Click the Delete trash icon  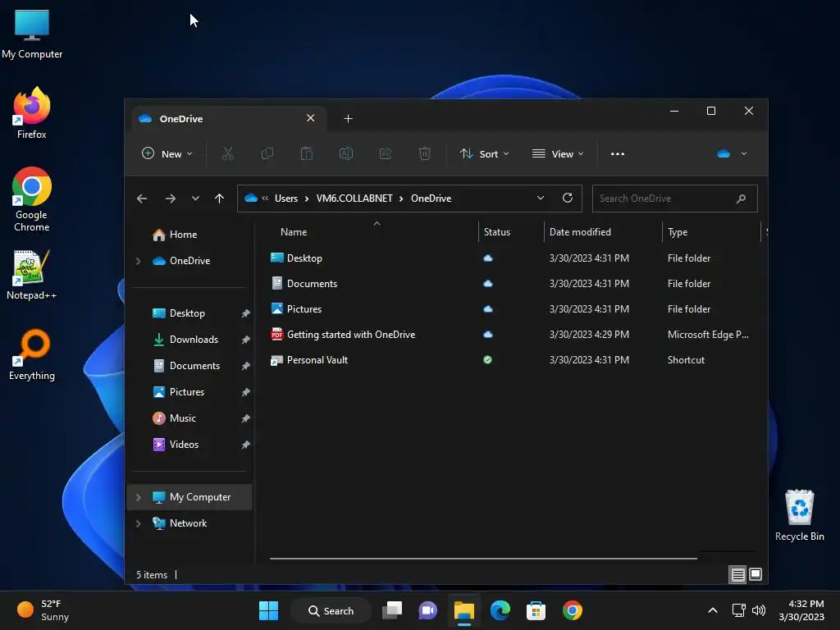[x=424, y=153]
